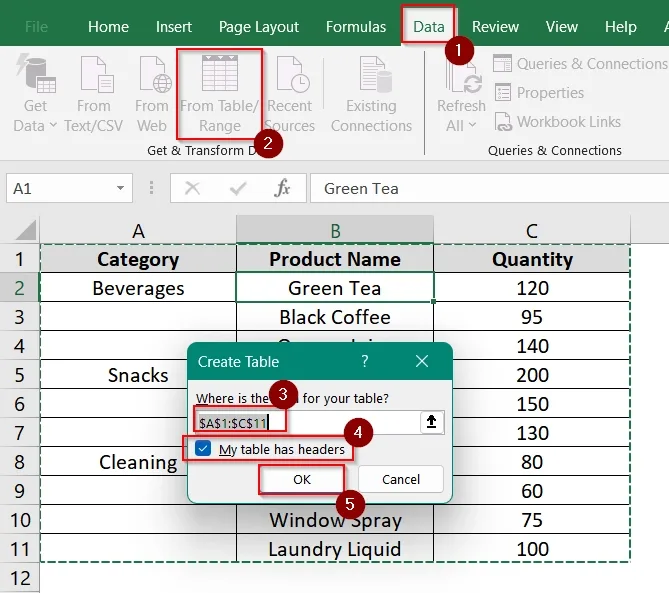The height and width of the screenshot is (593, 669).
Task: Click the Select All corner triangle
Action: coord(26,230)
